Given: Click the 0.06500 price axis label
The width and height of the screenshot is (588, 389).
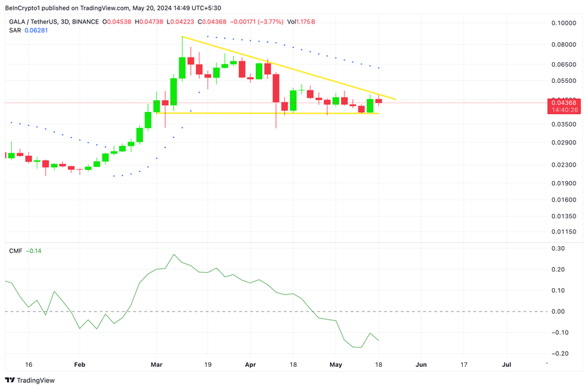Looking at the screenshot, I should (x=564, y=64).
